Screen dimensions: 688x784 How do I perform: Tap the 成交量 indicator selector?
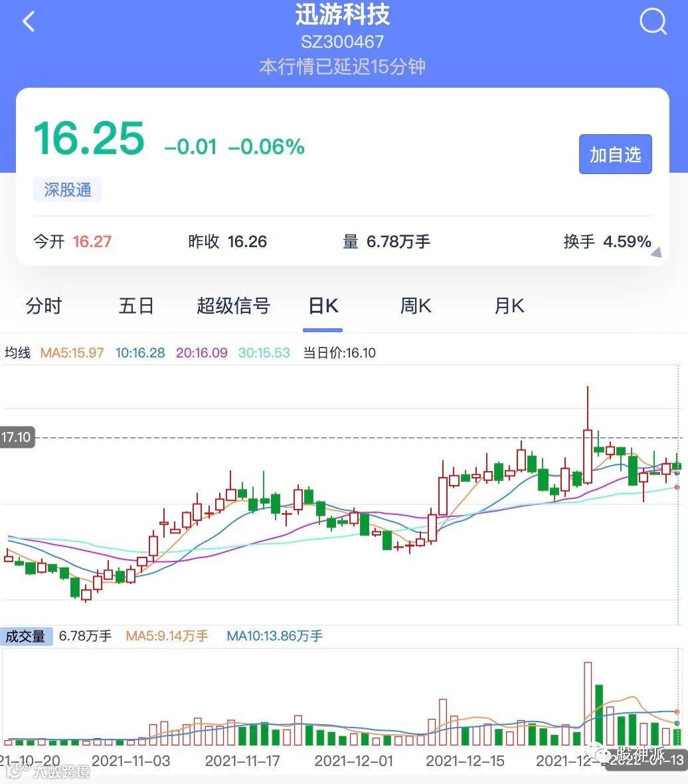click(26, 636)
